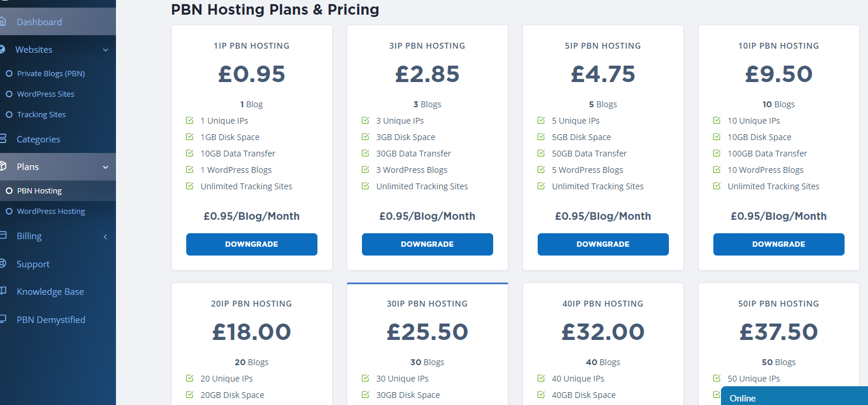
Task: Collapse the Websites submenu chevron
Action: tap(105, 50)
